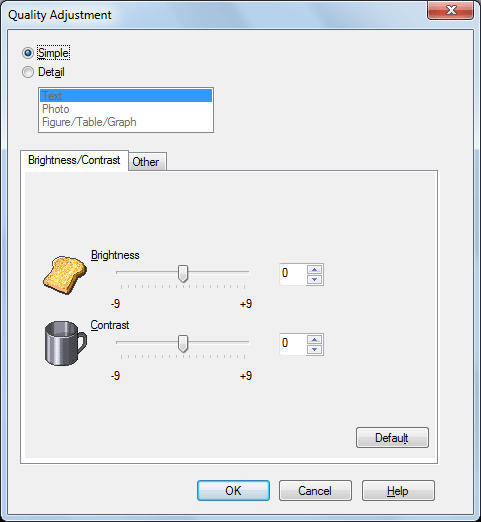Screen dimensions: 481x522
Task: Click the Contrast slider thumb
Action: pyautogui.click(x=183, y=344)
